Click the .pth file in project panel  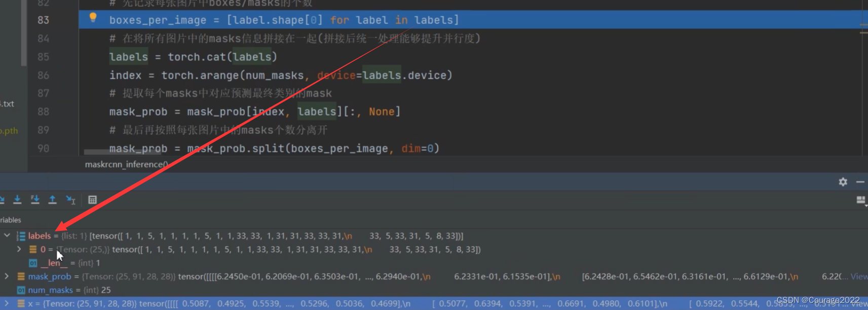tap(9, 131)
